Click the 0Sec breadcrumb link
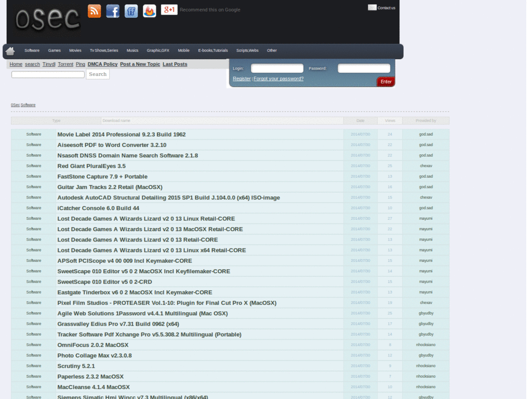This screenshot has height=399, width=532. [15, 105]
